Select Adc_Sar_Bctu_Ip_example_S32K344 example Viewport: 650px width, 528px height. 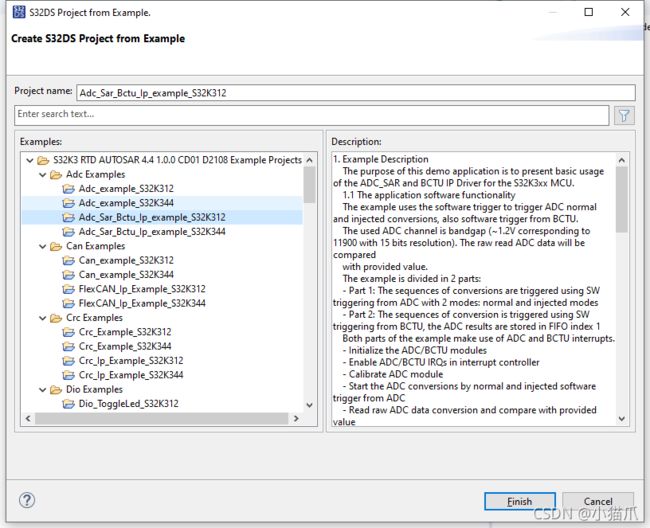coord(152,232)
